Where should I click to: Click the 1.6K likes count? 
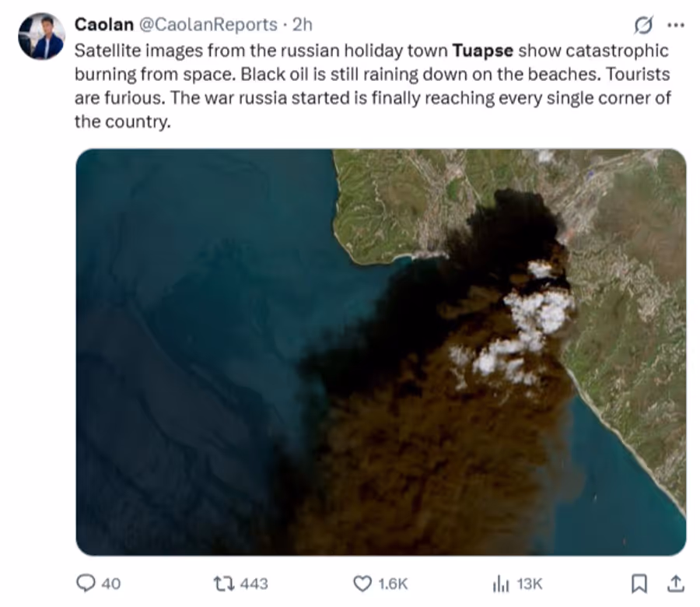click(393, 583)
